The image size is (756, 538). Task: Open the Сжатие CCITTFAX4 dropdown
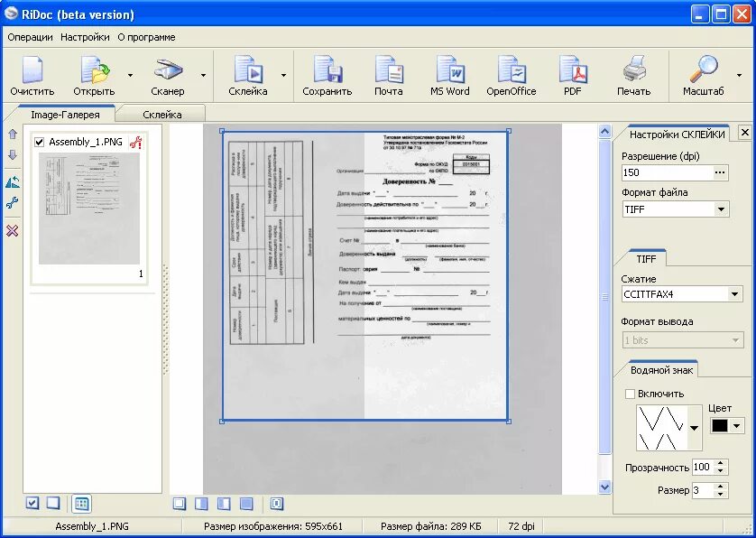(734, 294)
